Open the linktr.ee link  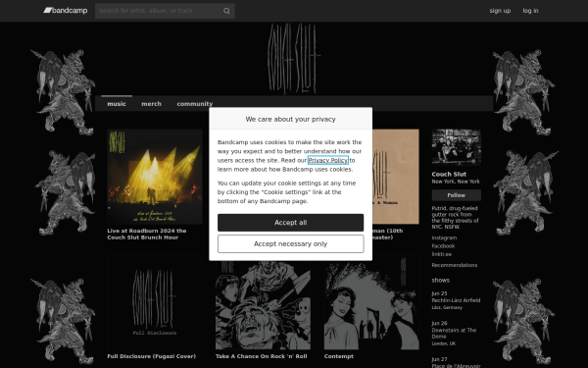pos(442,254)
